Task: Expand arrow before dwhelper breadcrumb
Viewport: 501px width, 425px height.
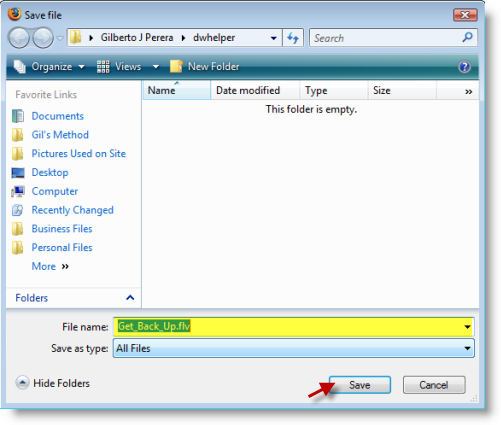Action: click(x=183, y=38)
